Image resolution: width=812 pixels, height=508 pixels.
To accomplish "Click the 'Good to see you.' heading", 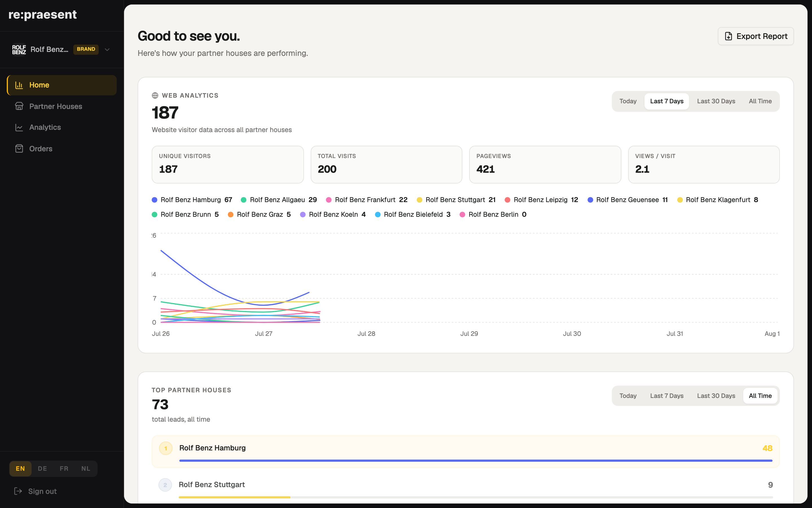I will click(189, 36).
